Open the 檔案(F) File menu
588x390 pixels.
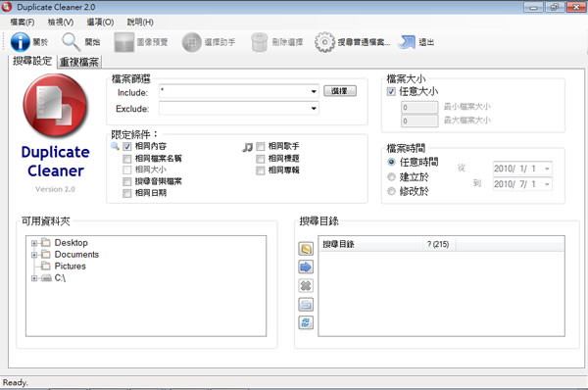point(23,23)
